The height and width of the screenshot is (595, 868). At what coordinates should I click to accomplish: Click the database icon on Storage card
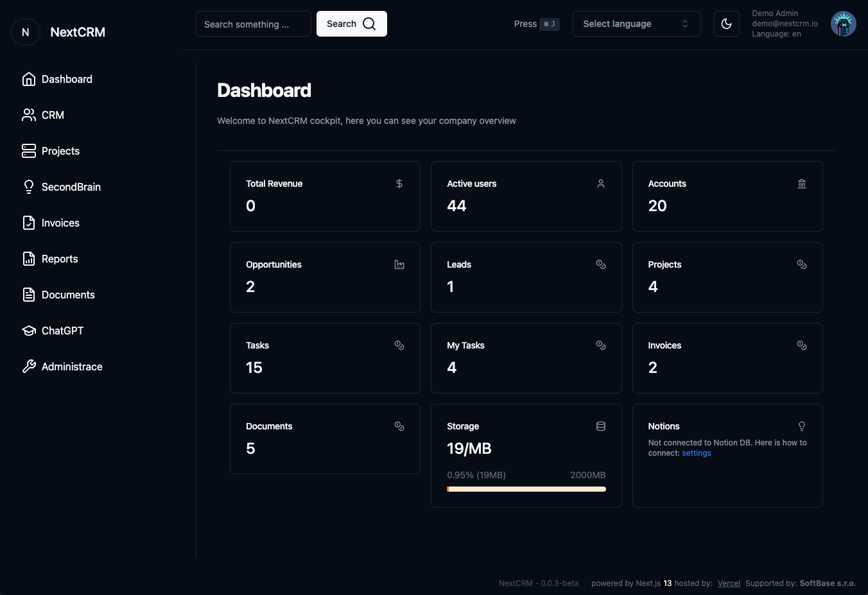click(600, 426)
